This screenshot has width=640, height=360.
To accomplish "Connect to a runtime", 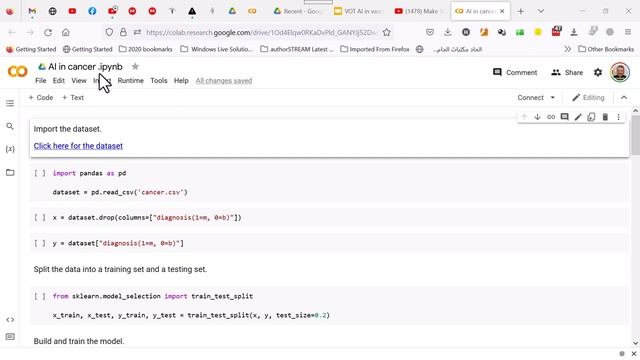I will pos(530,98).
